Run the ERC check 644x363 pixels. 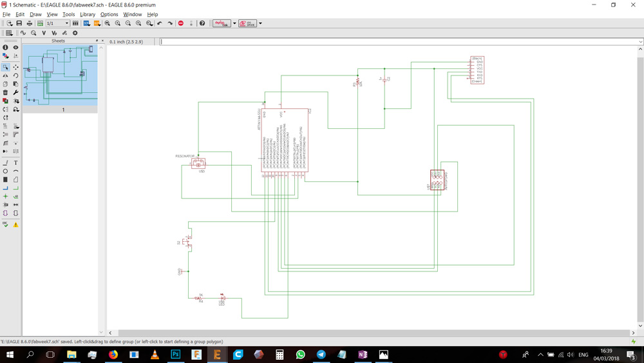click(x=5, y=224)
